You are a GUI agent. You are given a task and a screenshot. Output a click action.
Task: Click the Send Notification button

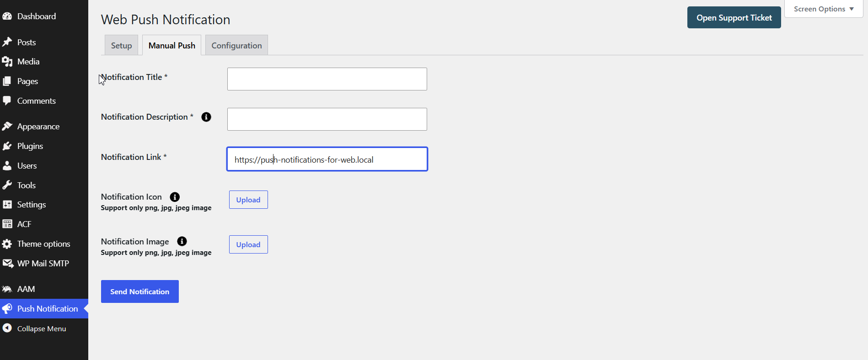click(140, 291)
